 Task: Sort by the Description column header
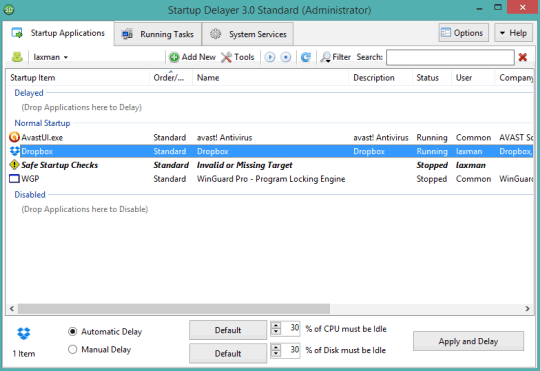click(381, 78)
